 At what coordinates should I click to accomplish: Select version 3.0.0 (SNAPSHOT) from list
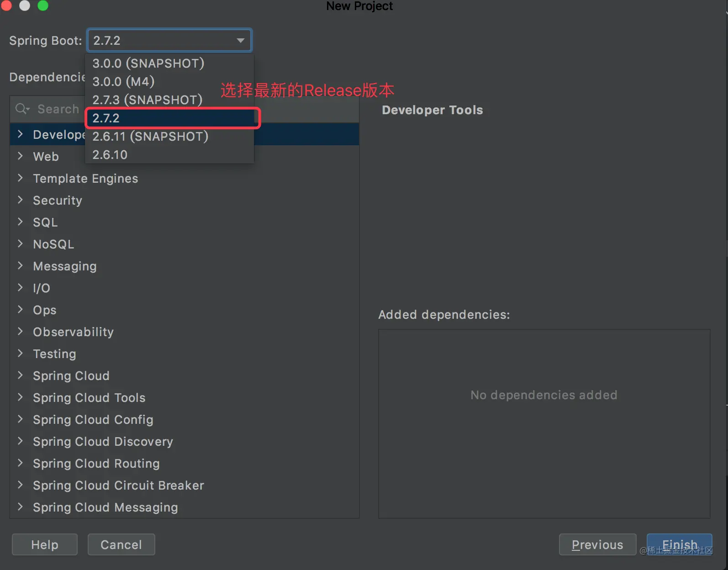[148, 63]
